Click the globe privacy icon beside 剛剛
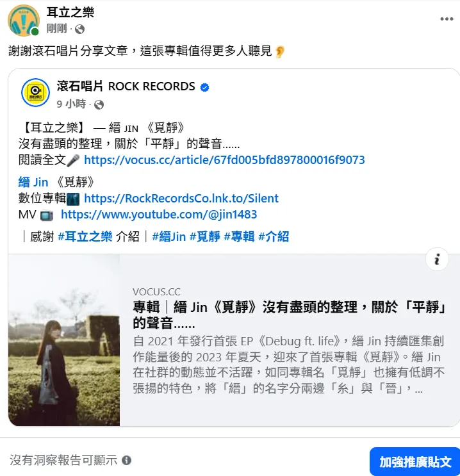 tap(79, 29)
